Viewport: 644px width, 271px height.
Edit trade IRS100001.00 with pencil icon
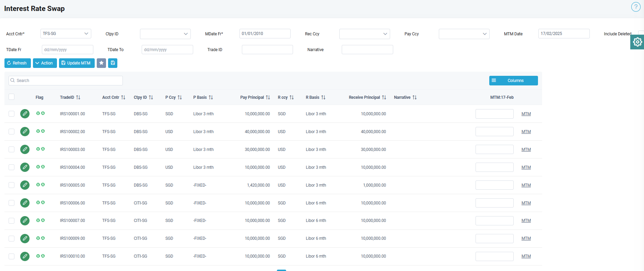point(25,114)
